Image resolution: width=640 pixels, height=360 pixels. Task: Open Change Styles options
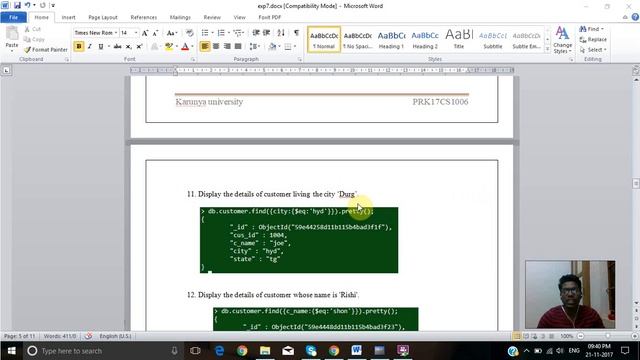(x=562, y=40)
